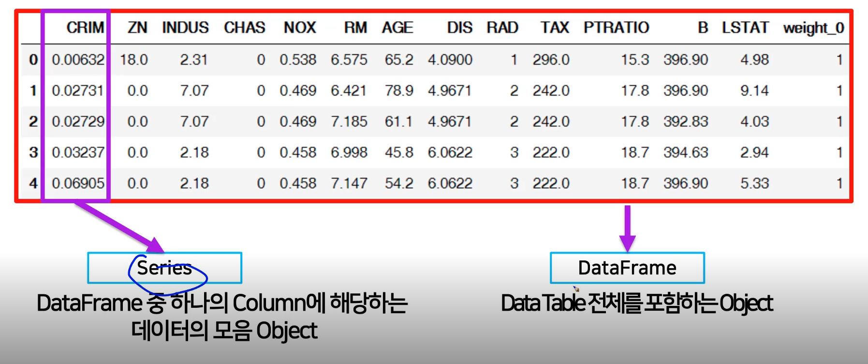Screen dimensions: 868x364
Task: Click the CRIM value 0.06905
Action: (78, 183)
